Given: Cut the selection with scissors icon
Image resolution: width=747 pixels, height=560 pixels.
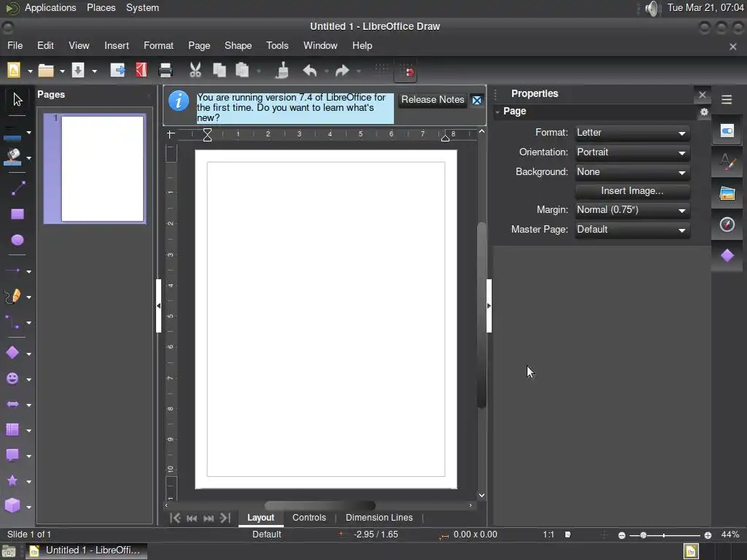Looking at the screenshot, I should (196, 71).
